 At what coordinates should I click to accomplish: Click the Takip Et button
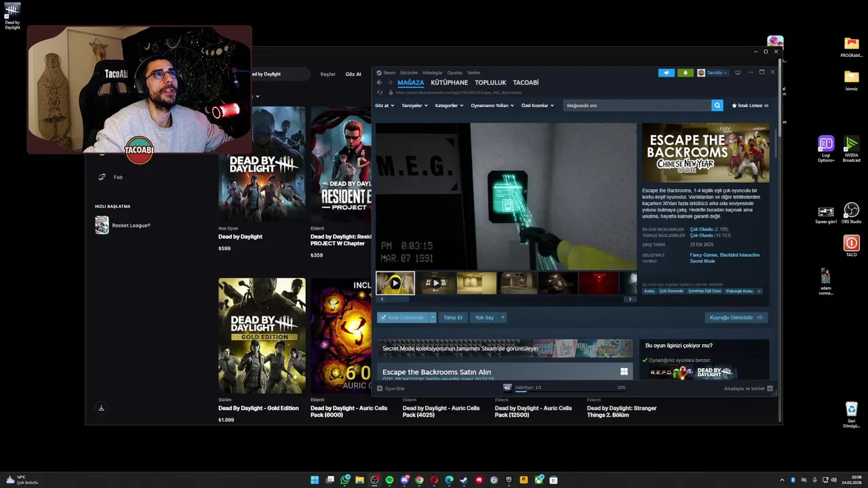tap(452, 317)
